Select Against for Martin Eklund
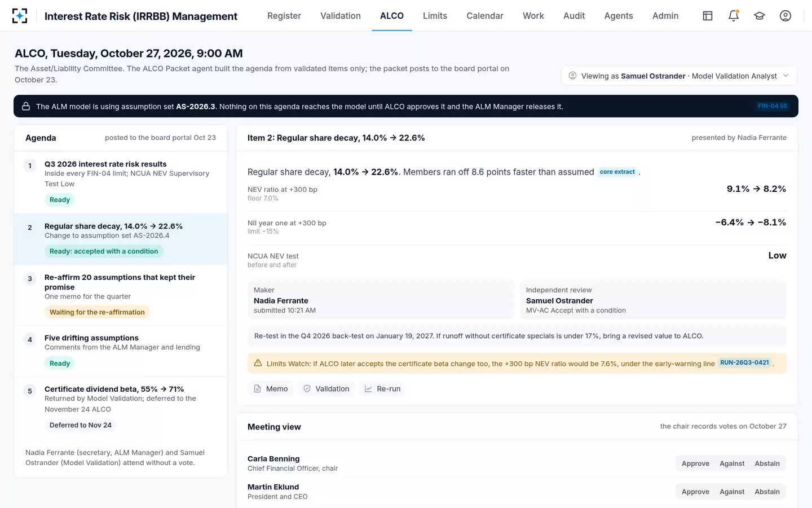The image size is (812, 508). point(732,492)
